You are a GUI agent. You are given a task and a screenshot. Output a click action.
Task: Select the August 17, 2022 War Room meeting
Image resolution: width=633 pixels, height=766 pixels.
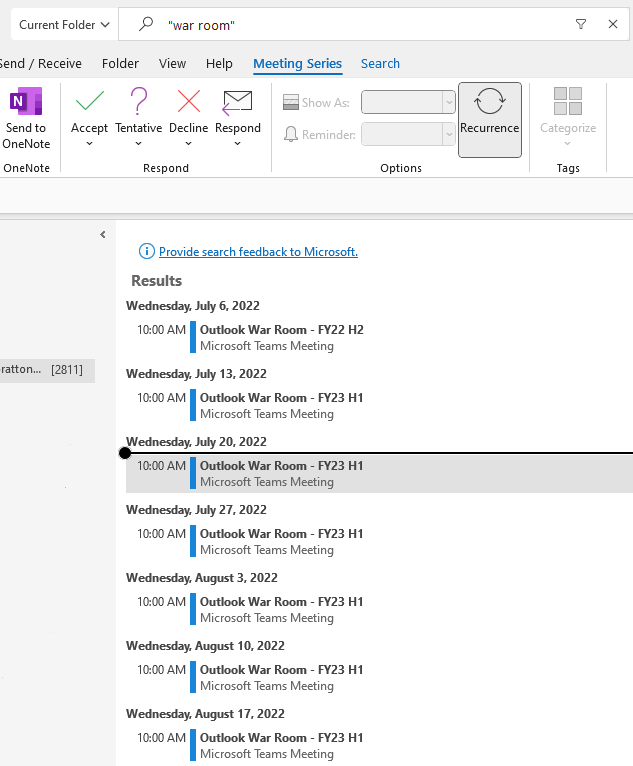pyautogui.click(x=379, y=745)
